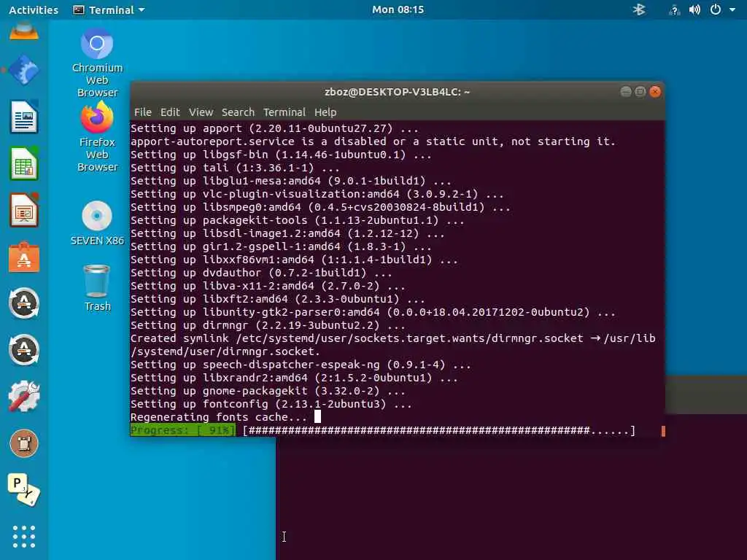Close the terminal window
Screen dimensions: 747x560
pos(655,91)
